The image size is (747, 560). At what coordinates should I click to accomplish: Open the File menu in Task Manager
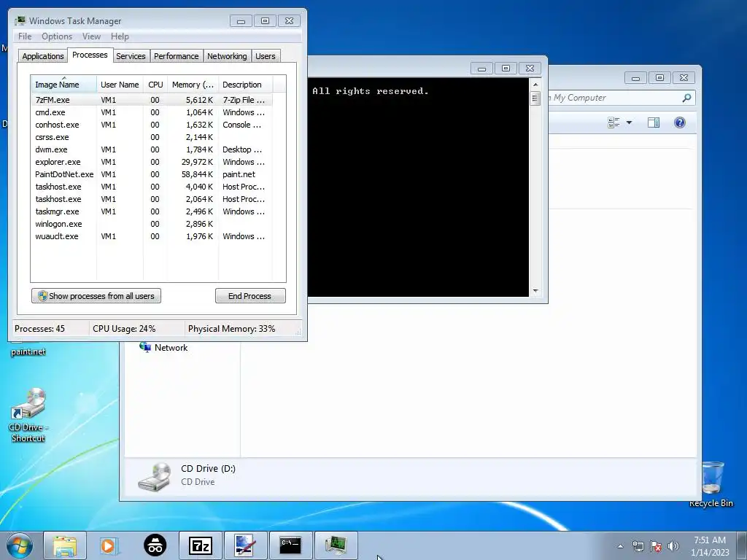[25, 36]
